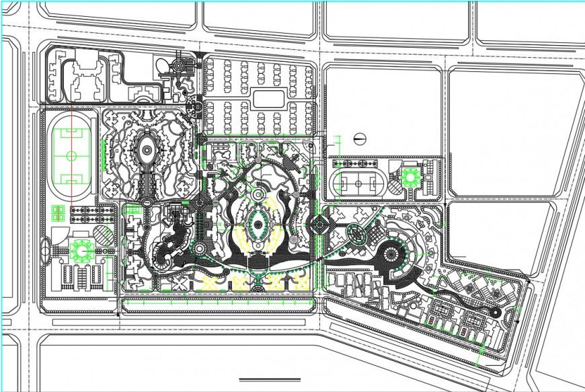Select the diamond-shaped plaza at the park center
Viewport: 585px width, 392px height.
[x=321, y=225]
